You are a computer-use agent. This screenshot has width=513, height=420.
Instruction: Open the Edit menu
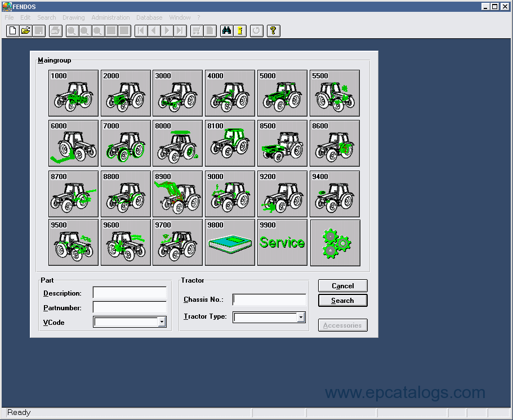click(x=25, y=17)
